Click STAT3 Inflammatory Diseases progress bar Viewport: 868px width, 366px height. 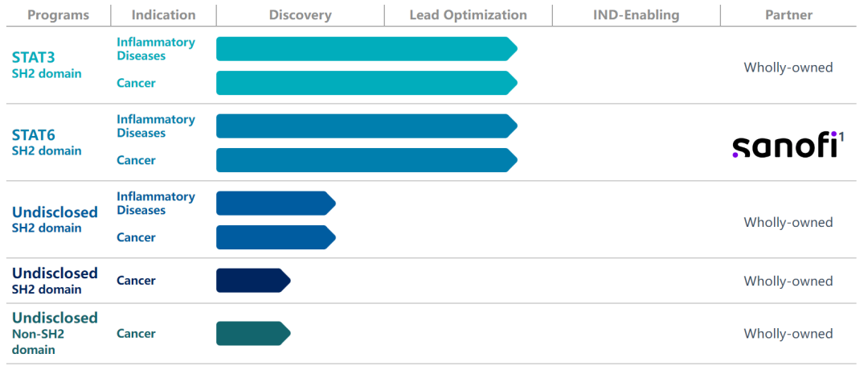(x=366, y=49)
